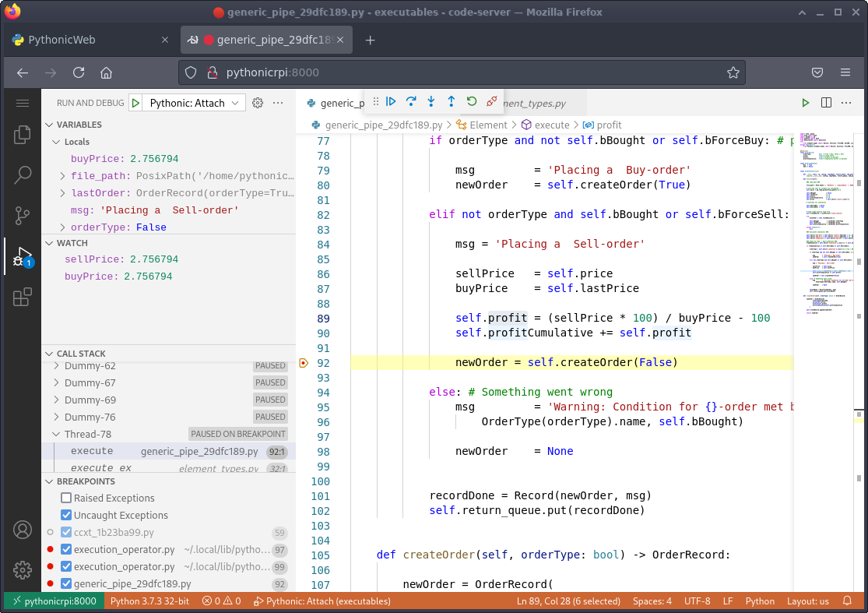Open the Extensions sidebar view

tap(23, 297)
